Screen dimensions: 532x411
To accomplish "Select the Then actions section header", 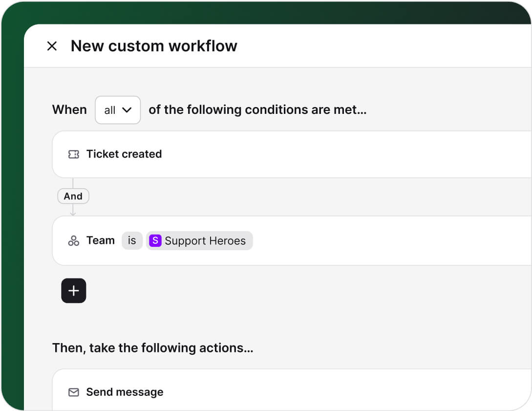I will pyautogui.click(x=153, y=347).
